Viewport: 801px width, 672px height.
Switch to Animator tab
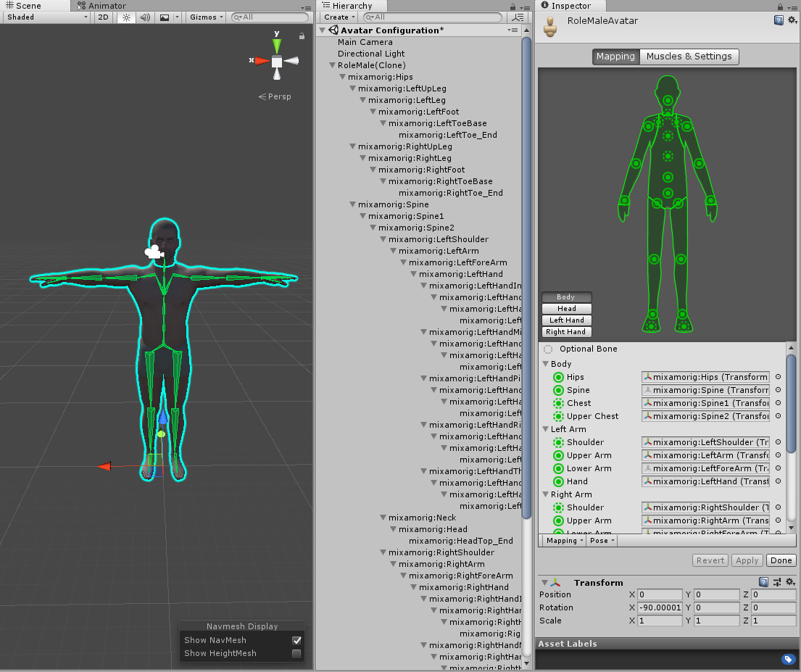coord(101,6)
